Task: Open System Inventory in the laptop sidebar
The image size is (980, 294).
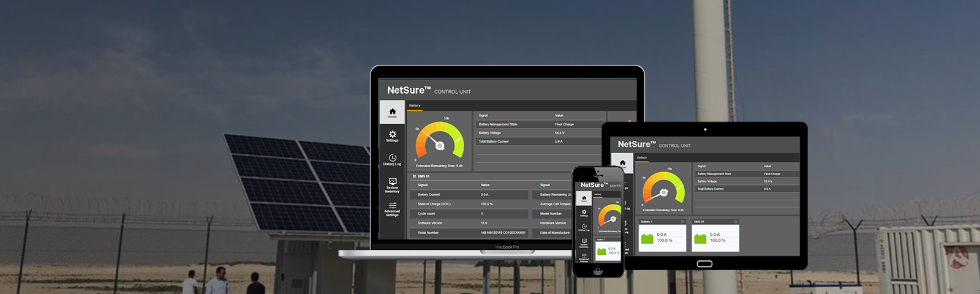Action: 392,184
